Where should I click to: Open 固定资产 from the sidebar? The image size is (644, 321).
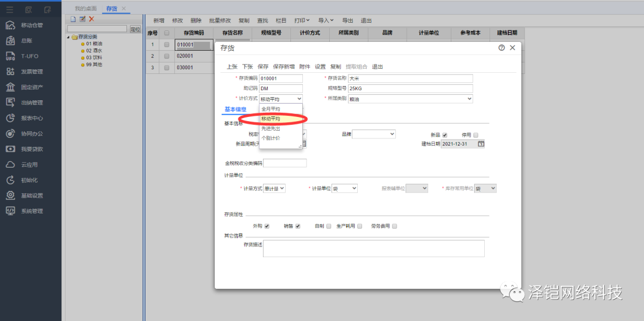[10, 87]
